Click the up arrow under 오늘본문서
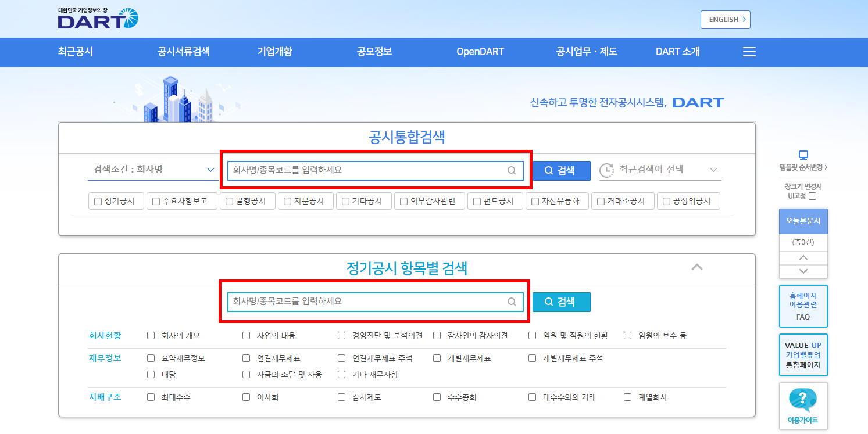 (x=803, y=257)
